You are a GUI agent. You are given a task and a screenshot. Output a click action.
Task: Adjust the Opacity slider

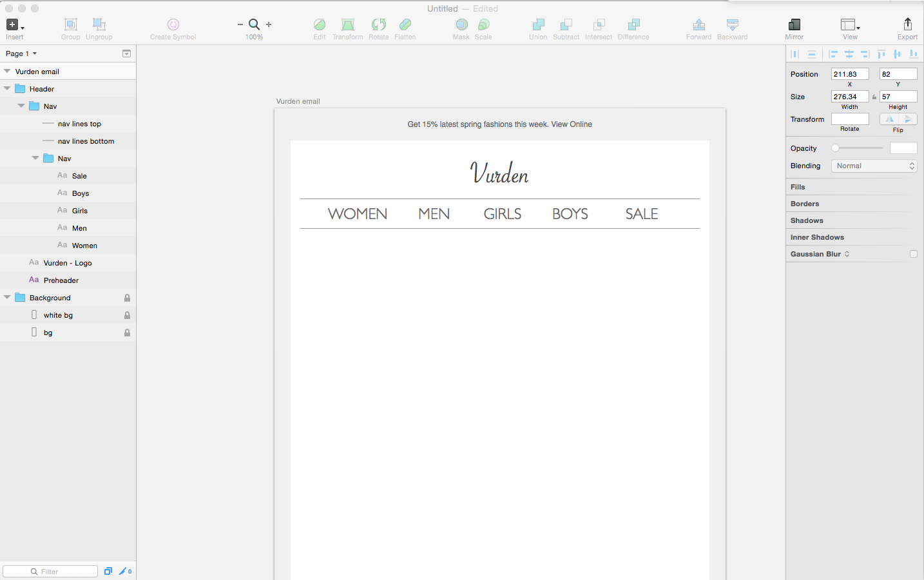[857, 148]
